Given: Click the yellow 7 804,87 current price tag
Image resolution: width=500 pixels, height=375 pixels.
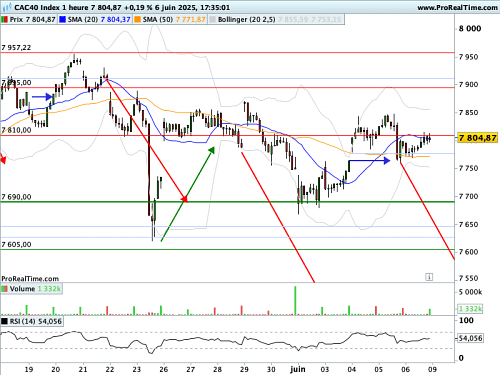Looking at the screenshot, I should click(477, 138).
